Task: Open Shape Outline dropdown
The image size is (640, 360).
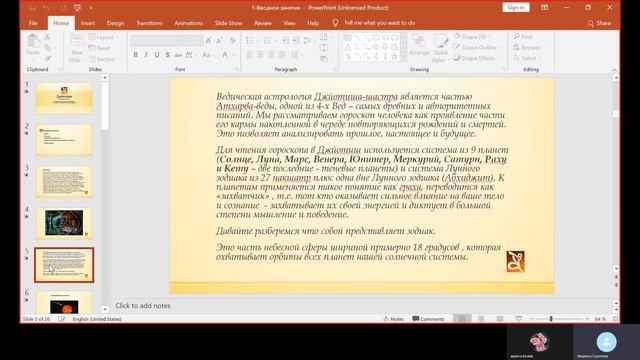Action: pyautogui.click(x=477, y=47)
